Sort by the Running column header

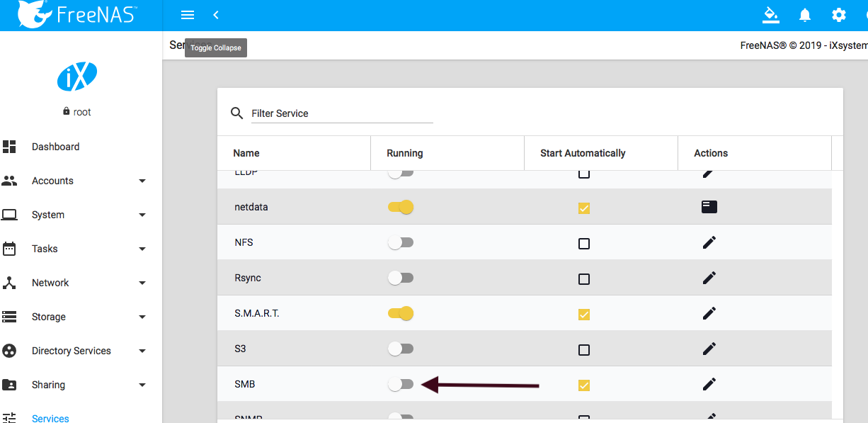tap(404, 153)
